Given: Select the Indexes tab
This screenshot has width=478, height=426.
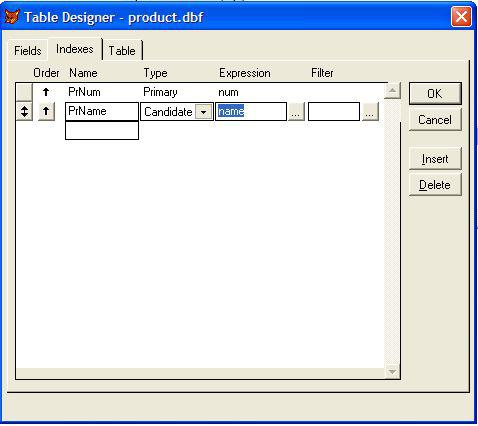Looking at the screenshot, I should point(75,49).
